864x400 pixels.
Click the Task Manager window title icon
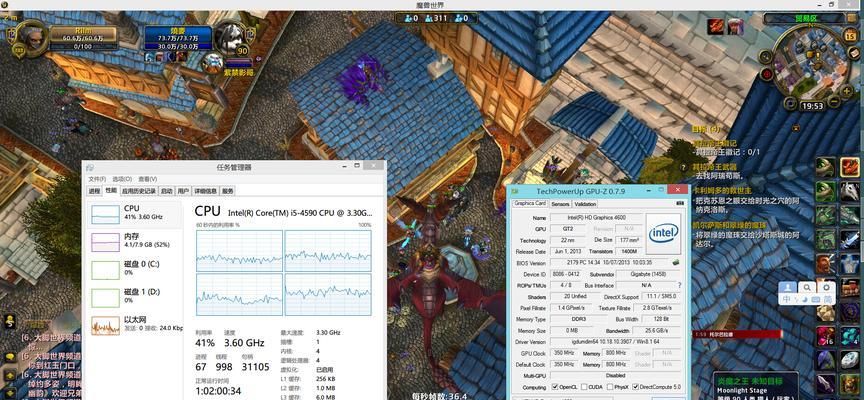pyautogui.click(x=90, y=167)
